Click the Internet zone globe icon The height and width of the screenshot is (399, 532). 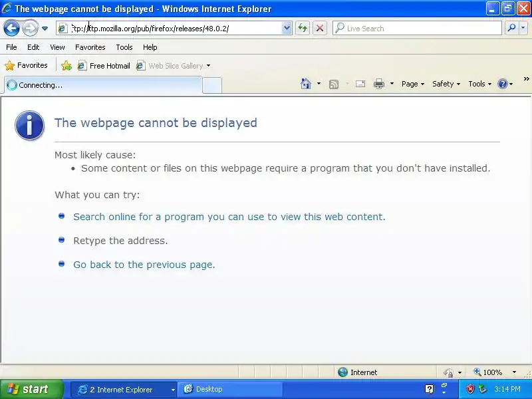click(x=342, y=372)
